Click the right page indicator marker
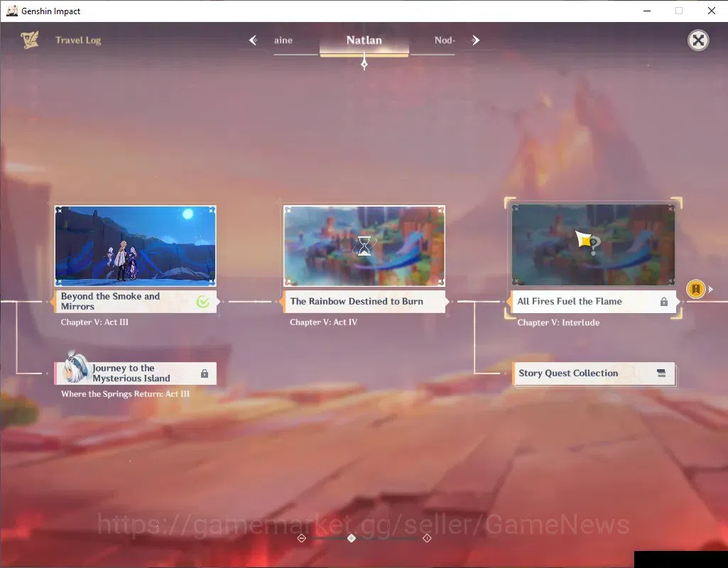The height and width of the screenshot is (568, 728). [x=427, y=538]
